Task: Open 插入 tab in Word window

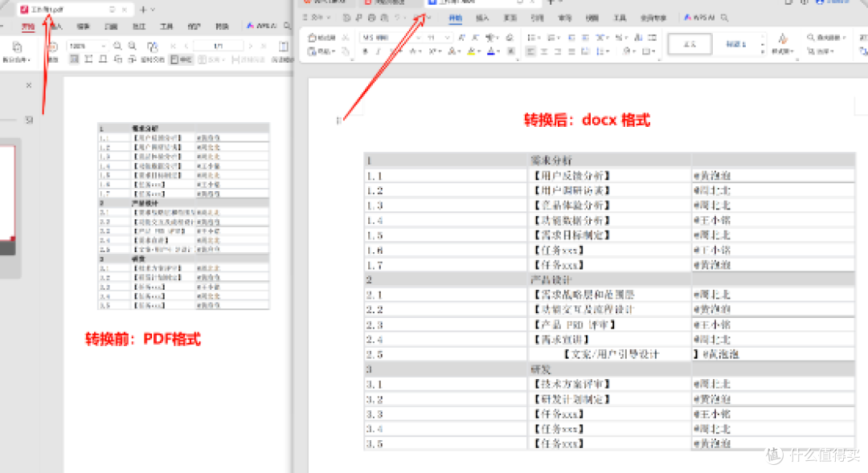Action: (x=483, y=18)
